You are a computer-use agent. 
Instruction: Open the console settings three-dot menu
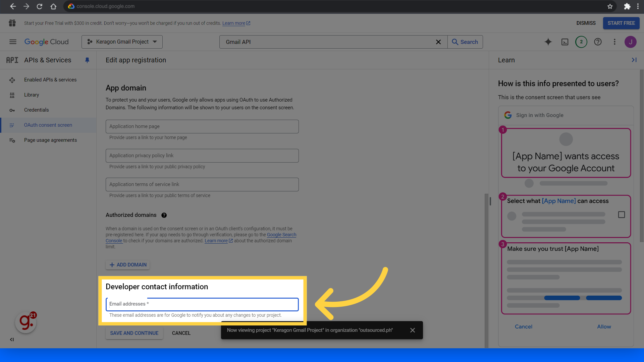[614, 42]
